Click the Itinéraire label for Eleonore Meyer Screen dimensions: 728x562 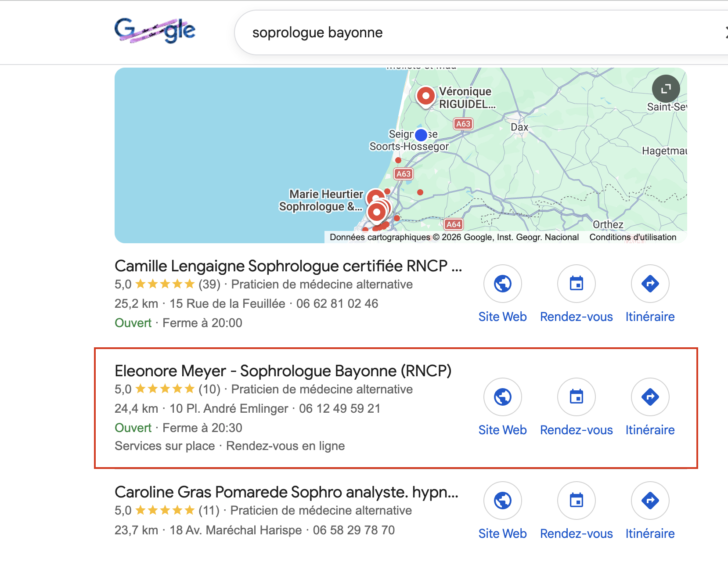(650, 430)
